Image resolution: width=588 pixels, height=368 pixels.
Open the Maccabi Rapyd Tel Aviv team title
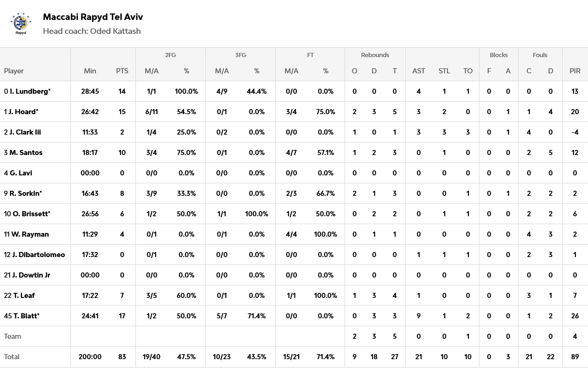click(x=93, y=17)
